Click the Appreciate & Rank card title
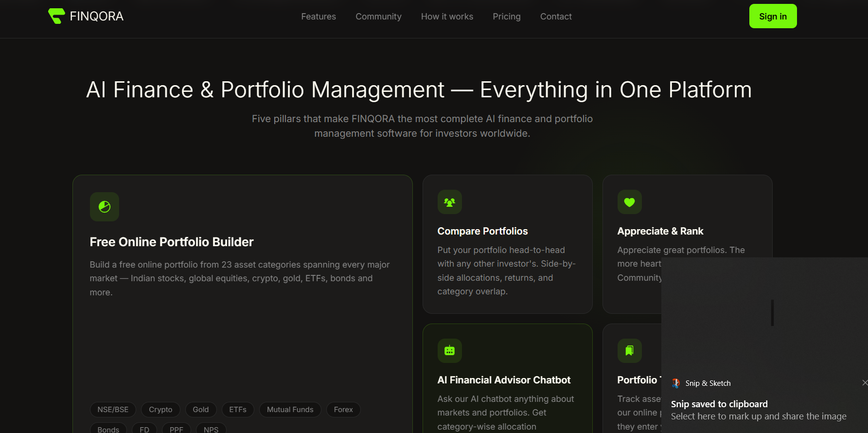 (x=660, y=231)
